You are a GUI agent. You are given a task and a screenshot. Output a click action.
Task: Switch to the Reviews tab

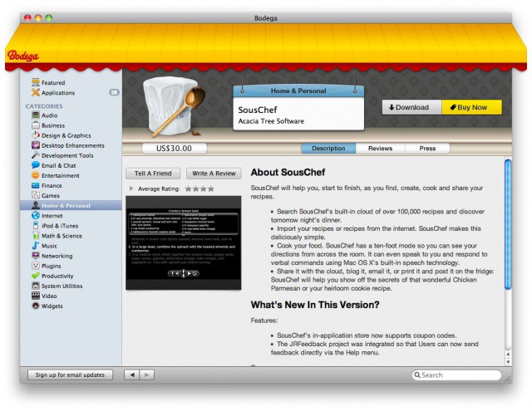point(380,149)
